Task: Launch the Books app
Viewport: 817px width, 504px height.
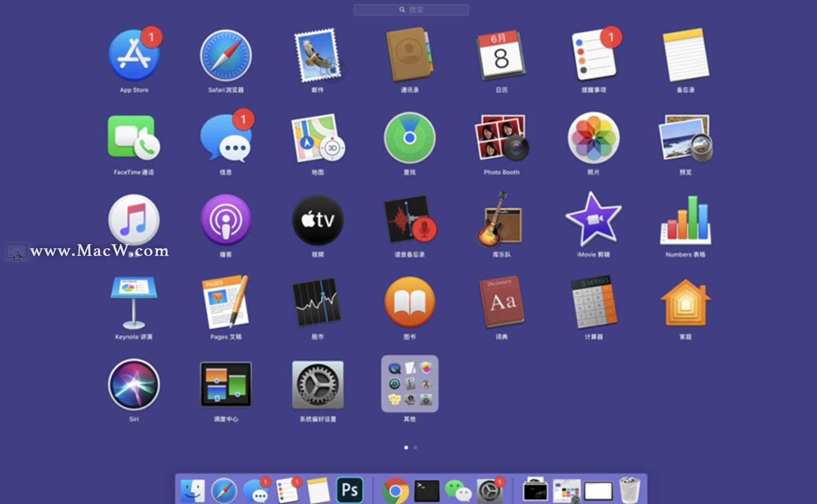Action: pyautogui.click(x=410, y=302)
